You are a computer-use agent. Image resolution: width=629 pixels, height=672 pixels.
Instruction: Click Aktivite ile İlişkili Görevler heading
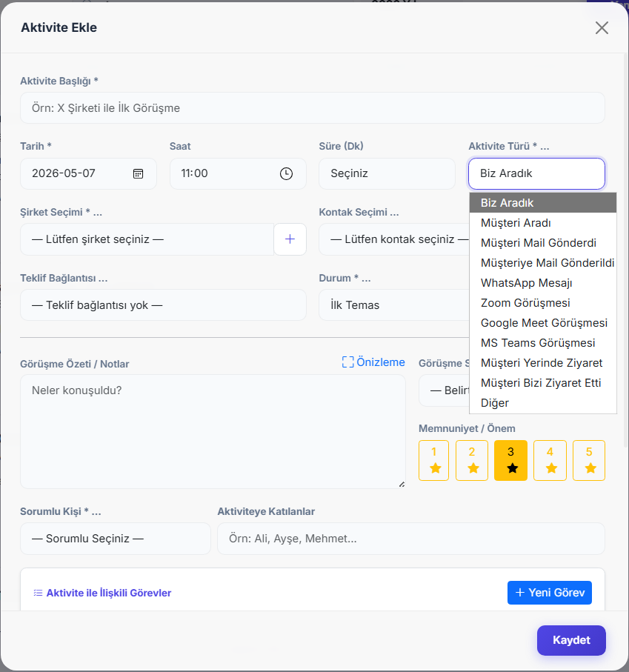click(109, 593)
